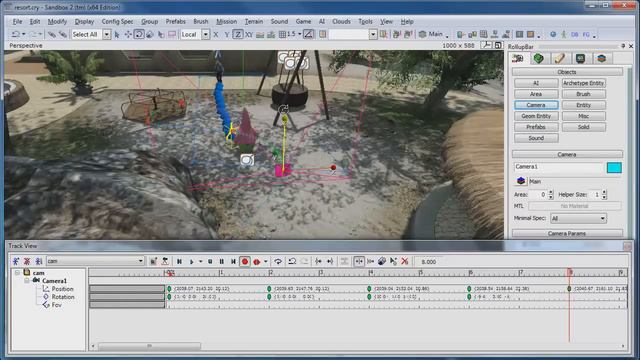The image size is (640, 360).
Task: Toggle the Auto Record button in Track View
Action: (257, 262)
